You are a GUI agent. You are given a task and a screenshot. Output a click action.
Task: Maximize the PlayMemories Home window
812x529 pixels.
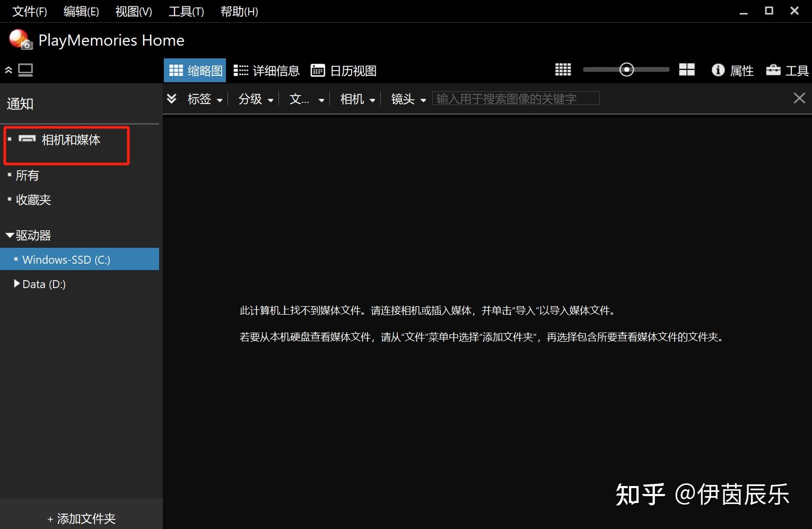(x=769, y=11)
